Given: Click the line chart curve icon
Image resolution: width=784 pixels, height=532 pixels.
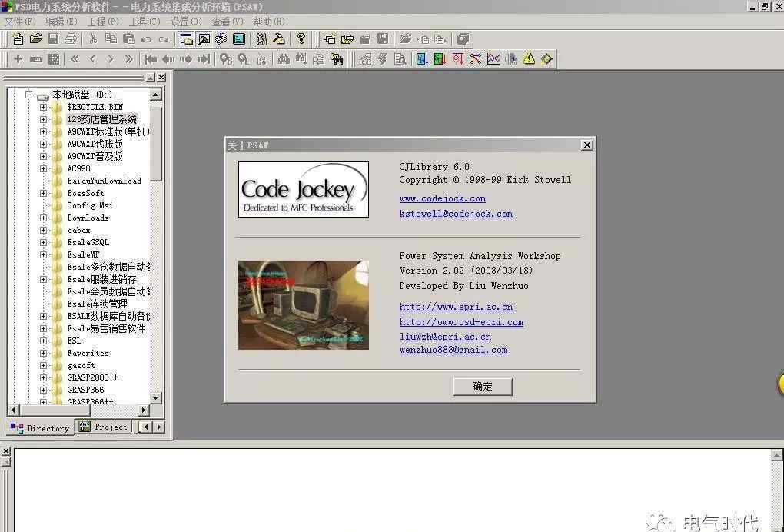Looking at the screenshot, I should (493, 59).
